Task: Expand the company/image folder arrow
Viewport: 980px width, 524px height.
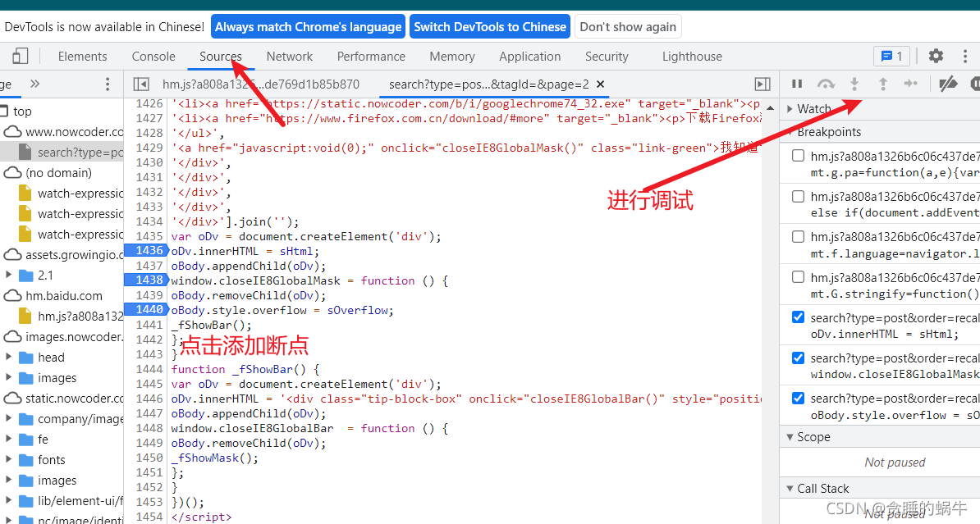Action: pyautogui.click(x=9, y=418)
